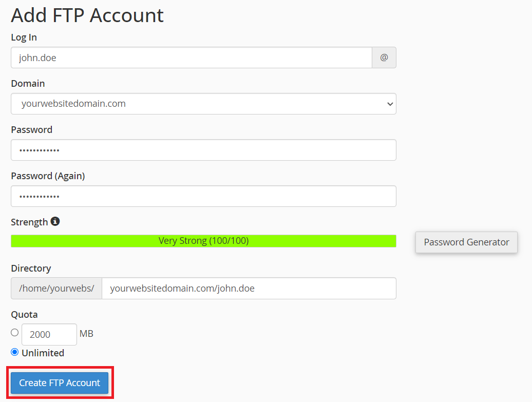Click the info icon next to Strength
The width and height of the screenshot is (532, 402).
click(x=55, y=221)
